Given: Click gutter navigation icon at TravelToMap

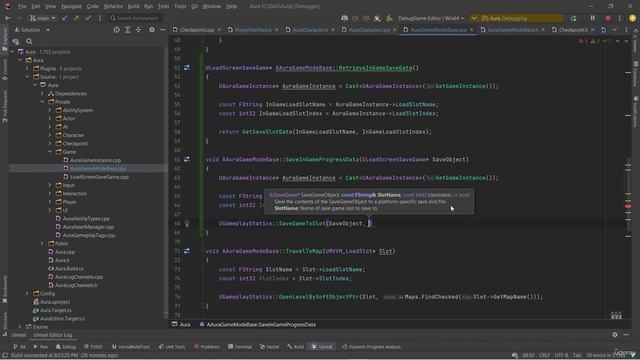Looking at the screenshot, I should click(x=187, y=251).
